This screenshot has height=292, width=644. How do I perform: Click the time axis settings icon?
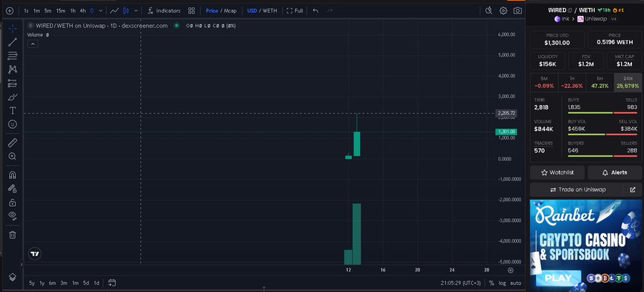(x=510, y=271)
